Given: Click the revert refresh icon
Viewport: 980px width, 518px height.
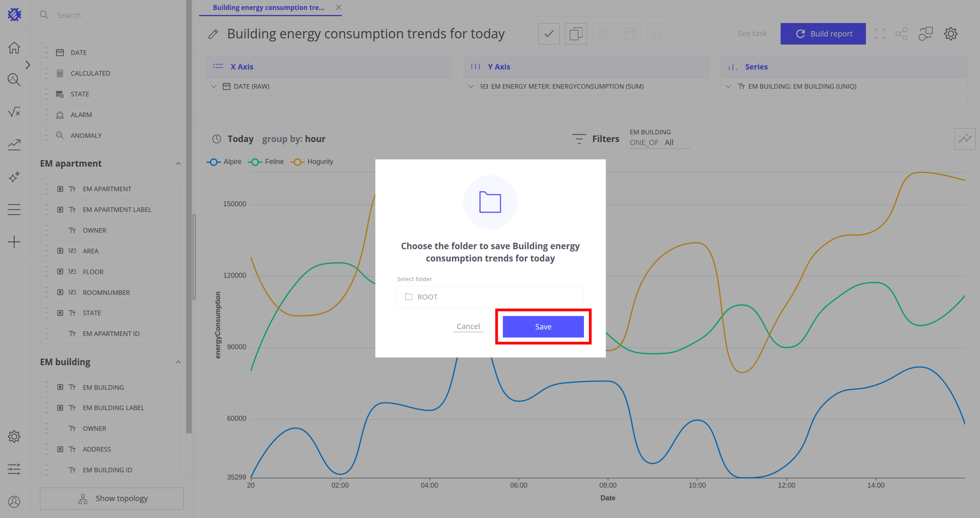Looking at the screenshot, I should (x=602, y=34).
